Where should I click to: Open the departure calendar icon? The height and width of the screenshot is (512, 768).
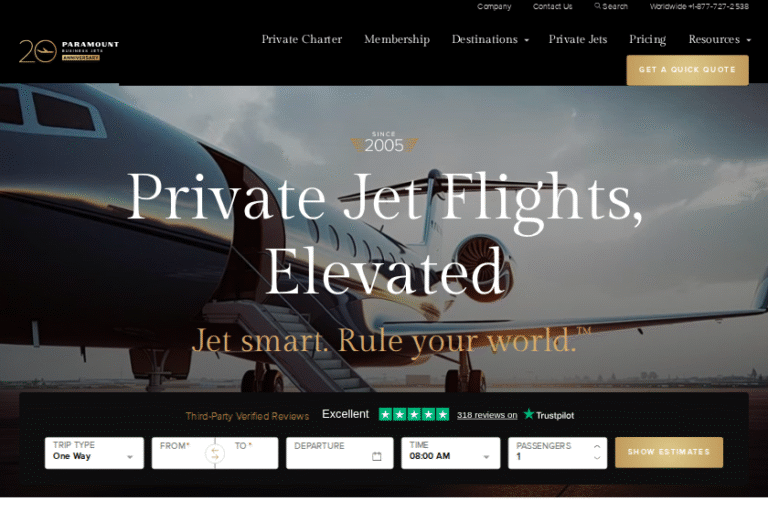pyautogui.click(x=377, y=456)
